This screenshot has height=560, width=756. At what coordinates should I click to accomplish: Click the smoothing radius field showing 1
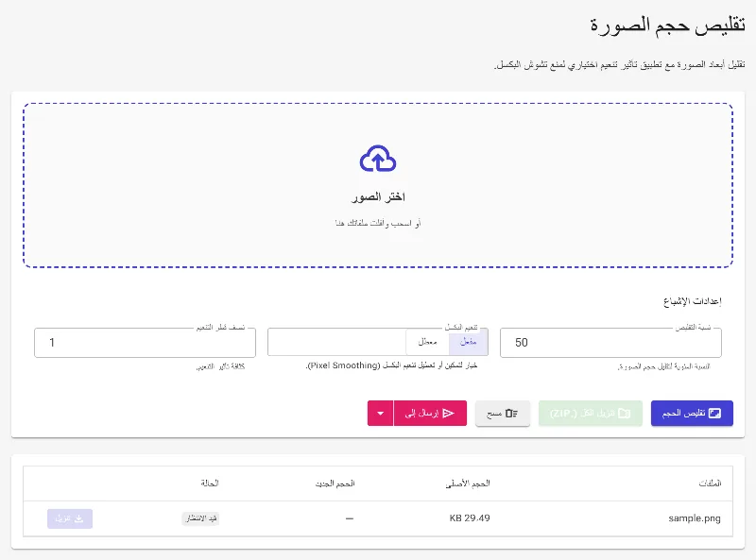145,343
